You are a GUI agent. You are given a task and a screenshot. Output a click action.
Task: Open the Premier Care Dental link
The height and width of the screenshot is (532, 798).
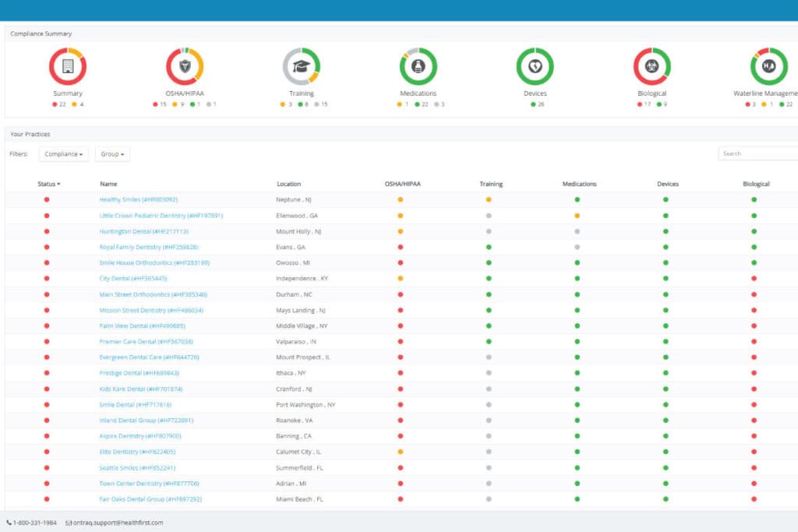[147, 342]
